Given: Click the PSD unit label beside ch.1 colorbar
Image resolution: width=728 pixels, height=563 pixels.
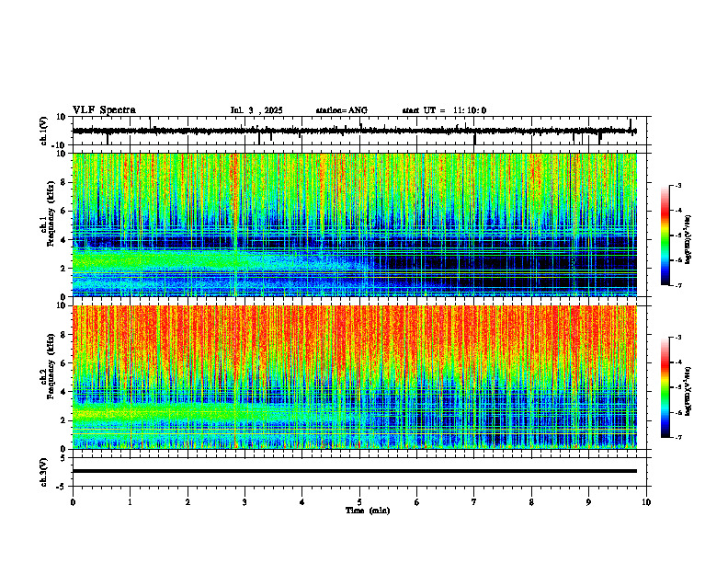Looking at the screenshot, I should [688, 239].
